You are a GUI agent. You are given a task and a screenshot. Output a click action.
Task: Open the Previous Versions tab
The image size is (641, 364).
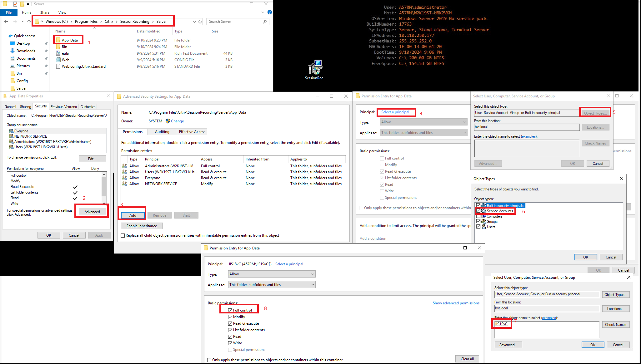point(63,106)
